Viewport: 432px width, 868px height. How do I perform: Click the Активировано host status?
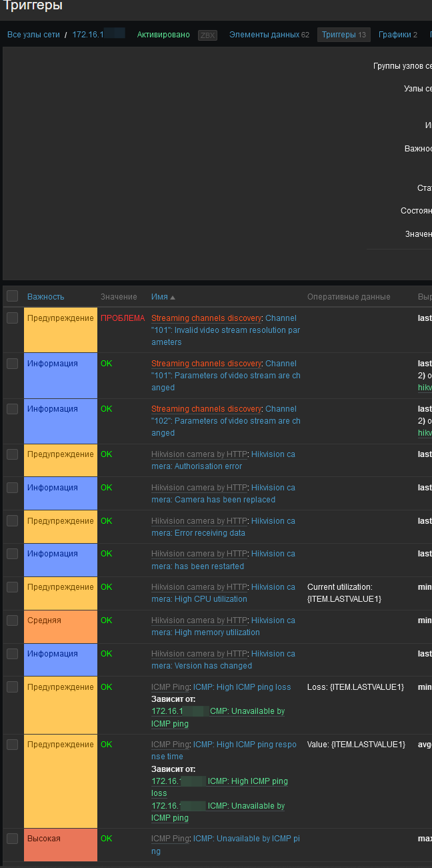[x=163, y=35]
